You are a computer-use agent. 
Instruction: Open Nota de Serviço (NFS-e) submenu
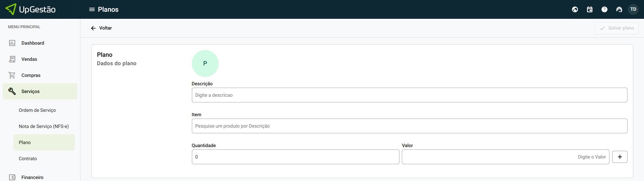click(44, 126)
